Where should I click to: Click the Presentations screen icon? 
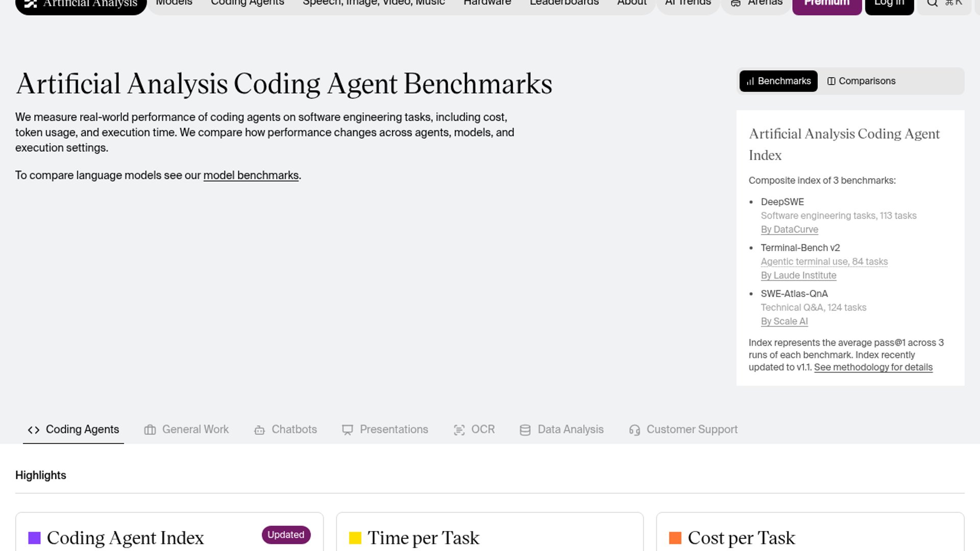348,430
